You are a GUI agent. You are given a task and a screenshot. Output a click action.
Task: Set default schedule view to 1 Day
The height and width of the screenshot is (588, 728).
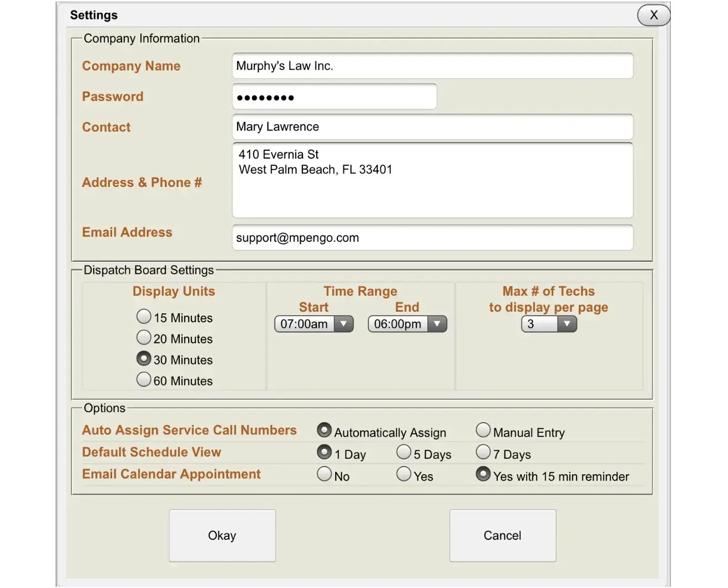(324, 452)
